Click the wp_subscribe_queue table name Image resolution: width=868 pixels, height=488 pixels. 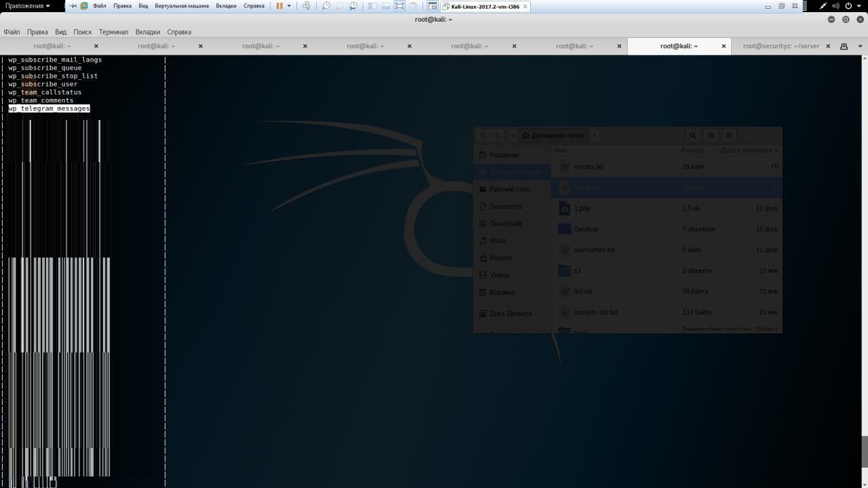(x=45, y=68)
